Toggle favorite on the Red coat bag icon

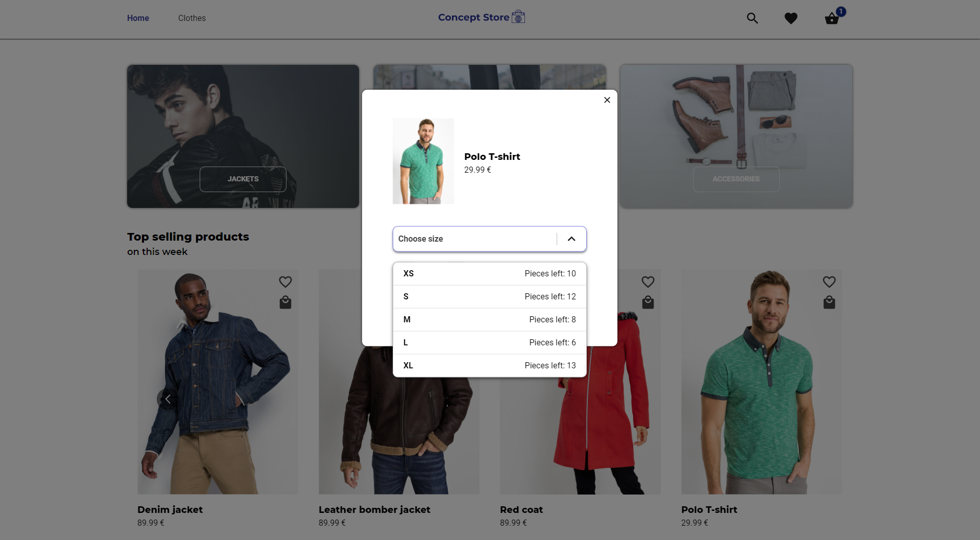pos(648,302)
